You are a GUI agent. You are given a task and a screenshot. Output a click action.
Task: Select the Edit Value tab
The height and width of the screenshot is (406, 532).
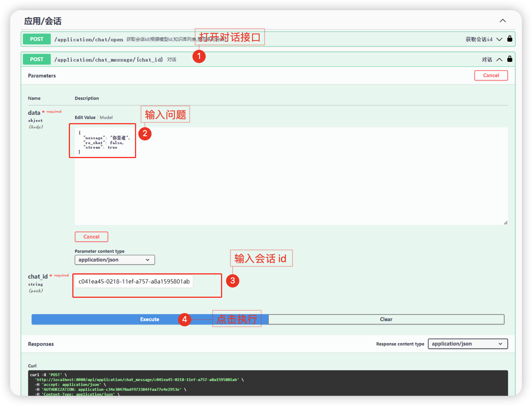pyautogui.click(x=85, y=117)
